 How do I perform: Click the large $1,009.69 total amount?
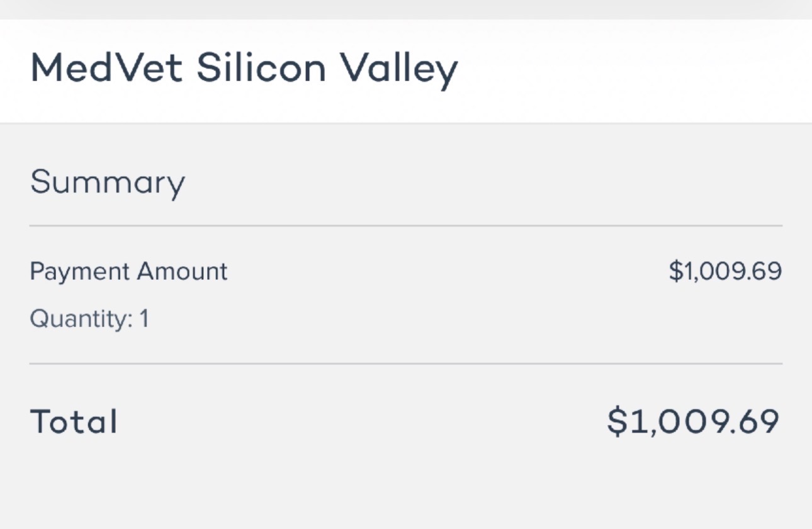coord(693,421)
